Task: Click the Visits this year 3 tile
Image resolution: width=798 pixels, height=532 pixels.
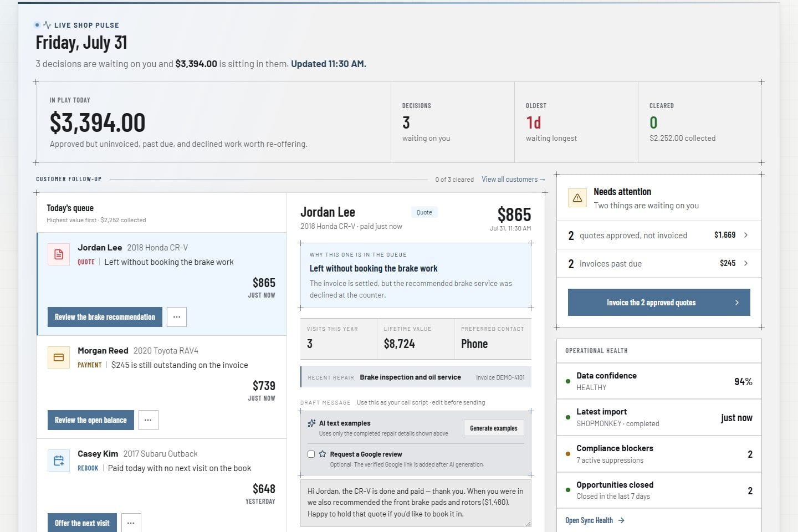Action: pyautogui.click(x=339, y=339)
